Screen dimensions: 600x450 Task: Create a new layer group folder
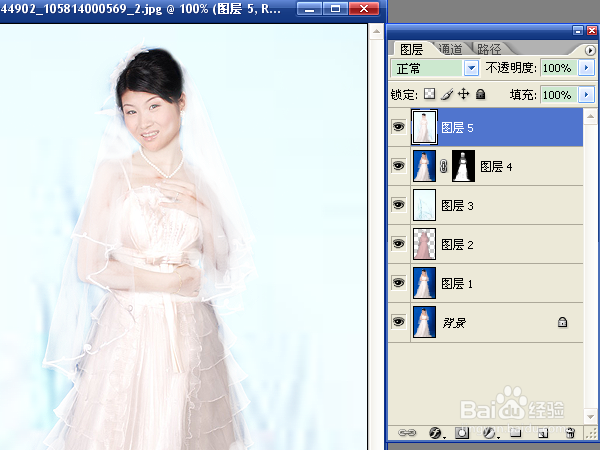click(515, 433)
